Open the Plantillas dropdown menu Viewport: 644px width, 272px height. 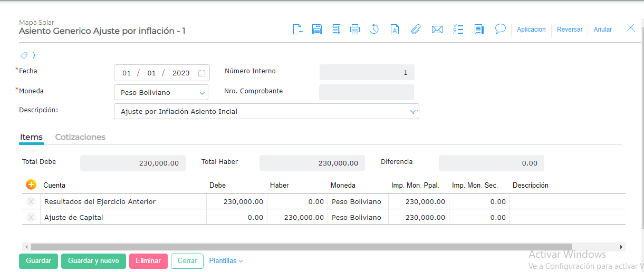tap(226, 261)
